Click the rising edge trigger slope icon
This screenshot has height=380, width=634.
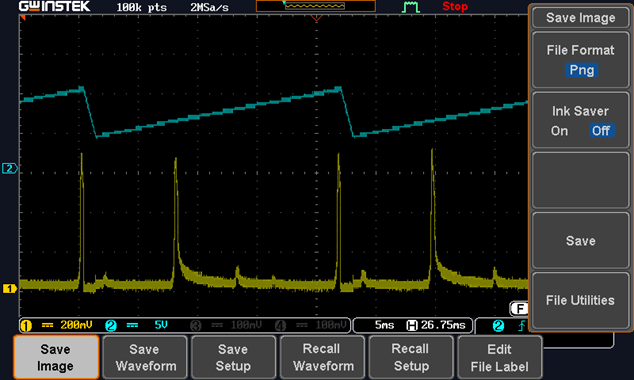pos(522,325)
